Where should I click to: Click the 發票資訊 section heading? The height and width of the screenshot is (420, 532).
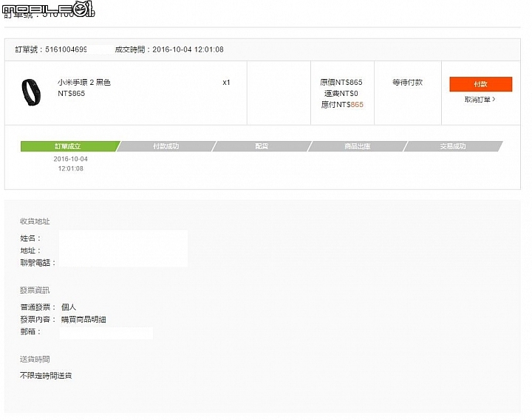[35, 290]
